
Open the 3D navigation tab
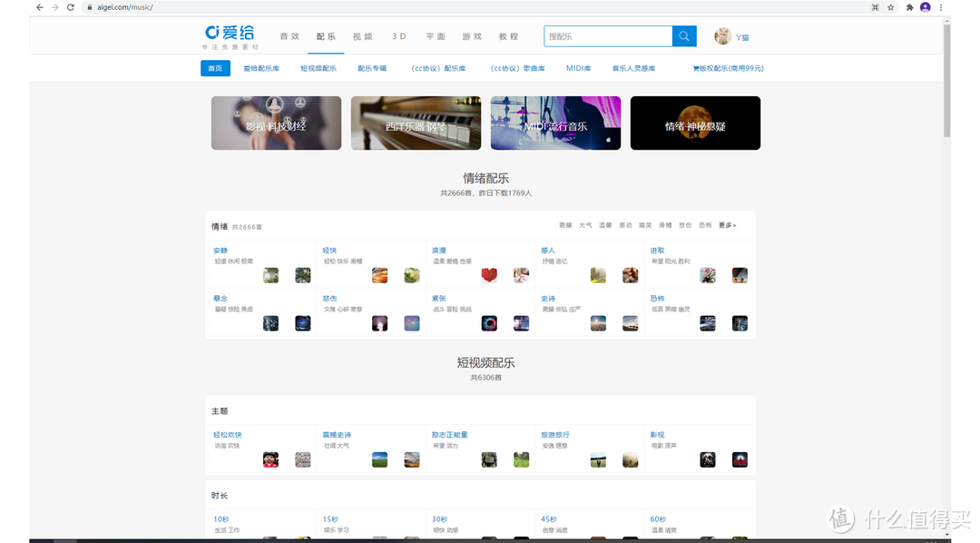coord(398,36)
